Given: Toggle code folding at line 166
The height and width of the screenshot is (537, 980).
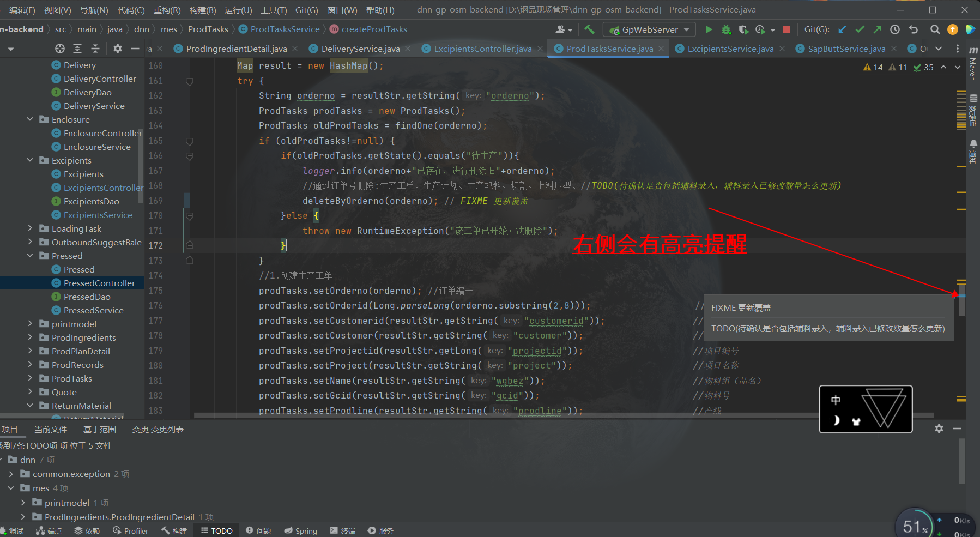Looking at the screenshot, I should point(190,156).
